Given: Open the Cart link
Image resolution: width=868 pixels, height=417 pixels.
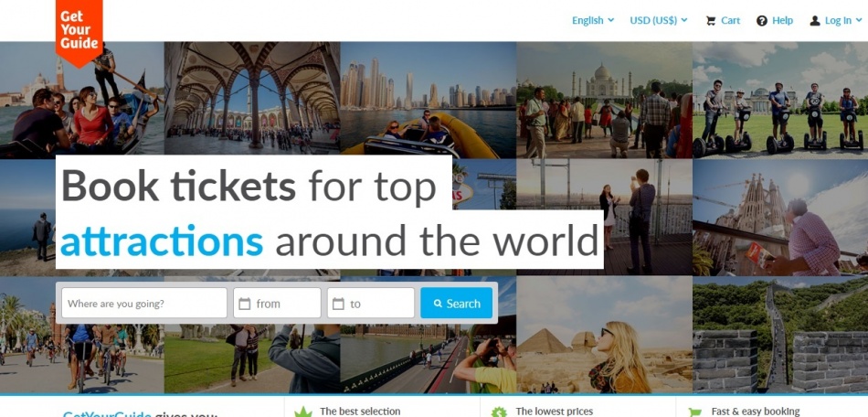Looking at the screenshot, I should click(x=730, y=20).
